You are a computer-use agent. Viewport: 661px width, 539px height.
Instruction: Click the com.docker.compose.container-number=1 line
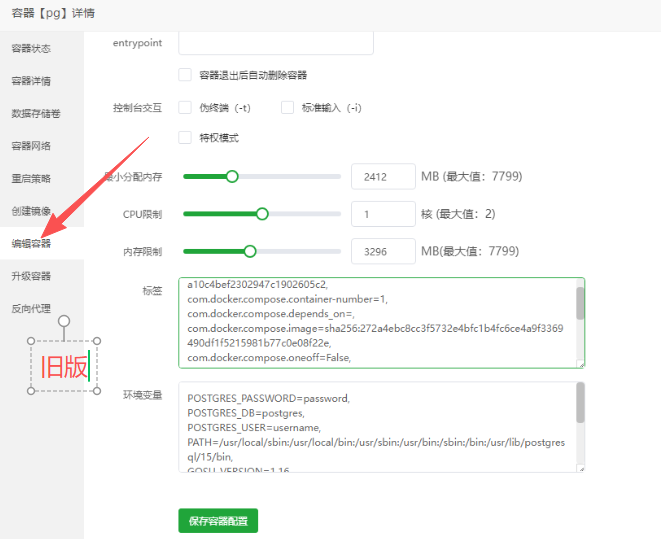288,299
